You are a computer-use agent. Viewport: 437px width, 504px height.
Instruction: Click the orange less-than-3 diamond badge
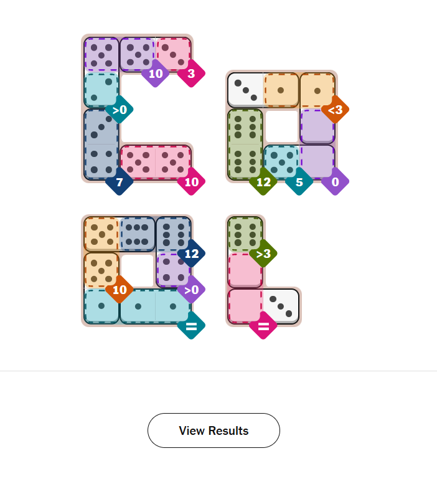pos(335,110)
